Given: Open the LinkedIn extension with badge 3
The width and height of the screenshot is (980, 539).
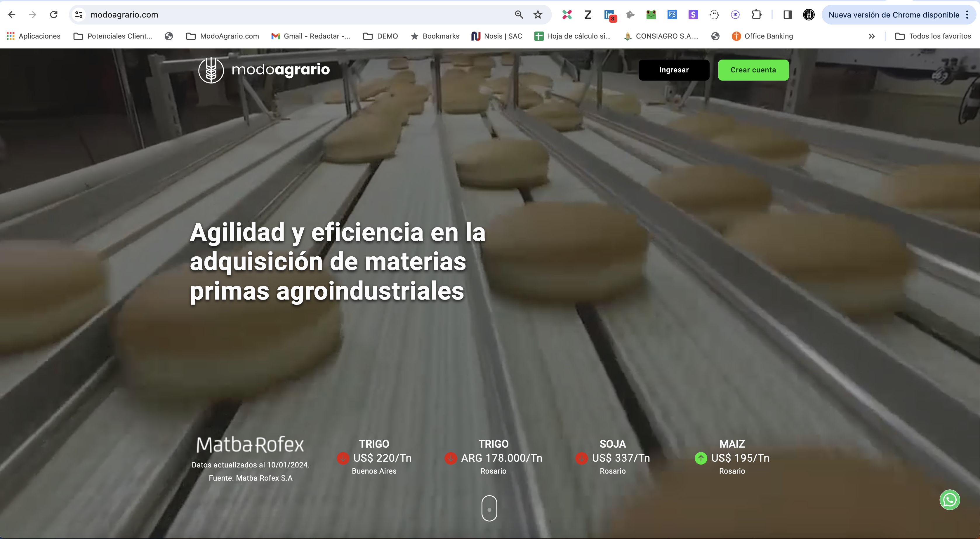Looking at the screenshot, I should (x=610, y=15).
